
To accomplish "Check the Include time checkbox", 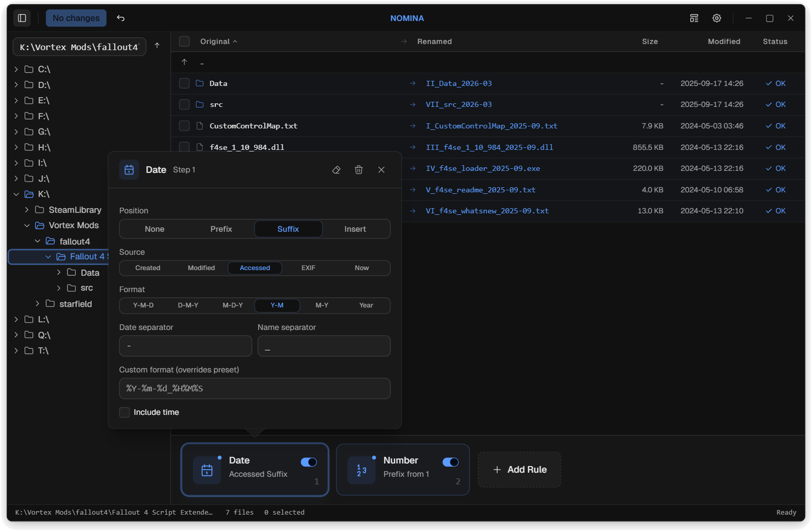I will click(x=124, y=412).
